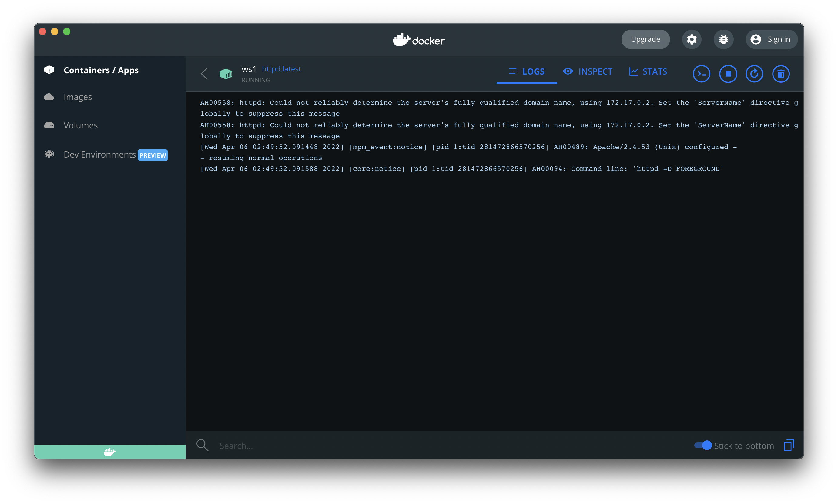The height and width of the screenshot is (504, 838).
Task: Click the search magnifier icon
Action: click(x=202, y=445)
